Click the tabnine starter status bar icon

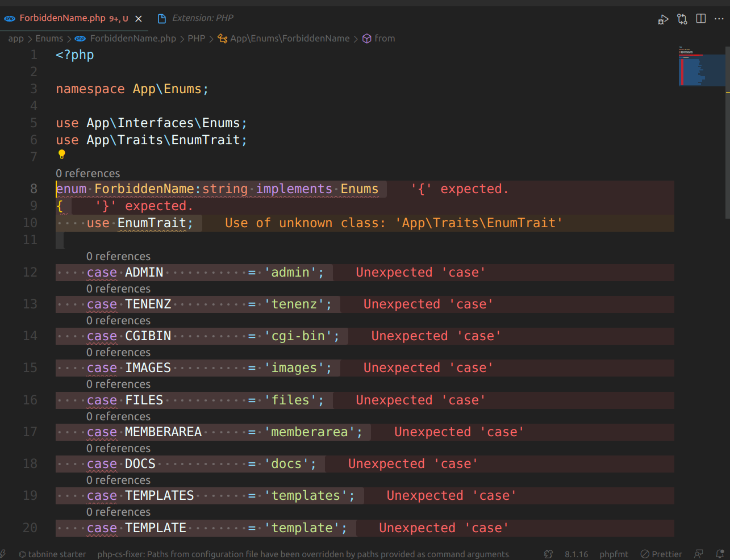[x=52, y=554]
